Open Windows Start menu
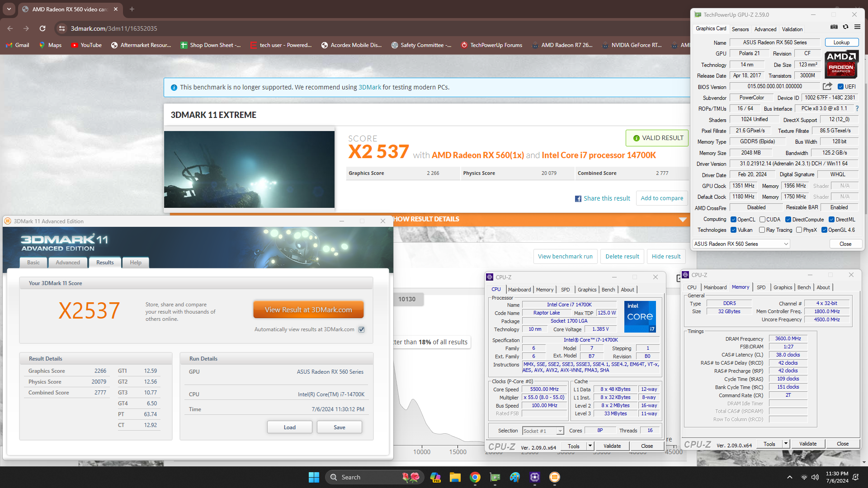Image resolution: width=868 pixels, height=488 pixels. click(314, 477)
